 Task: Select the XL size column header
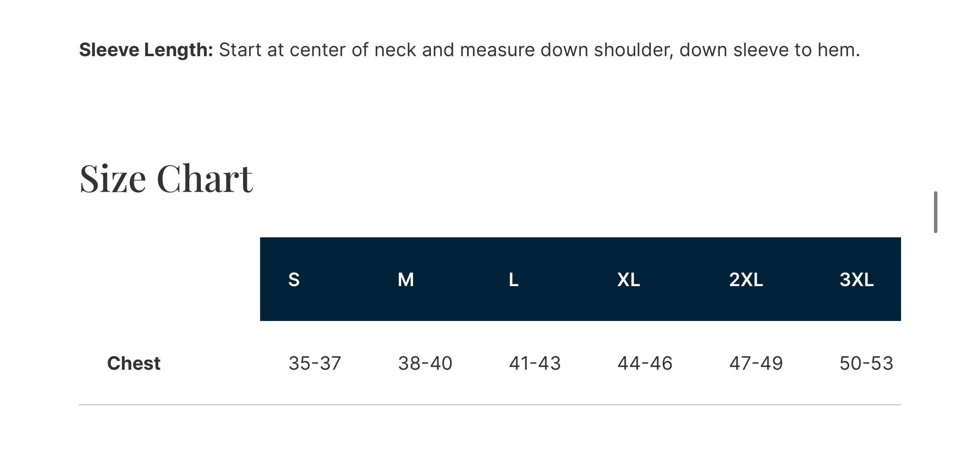[628, 280]
